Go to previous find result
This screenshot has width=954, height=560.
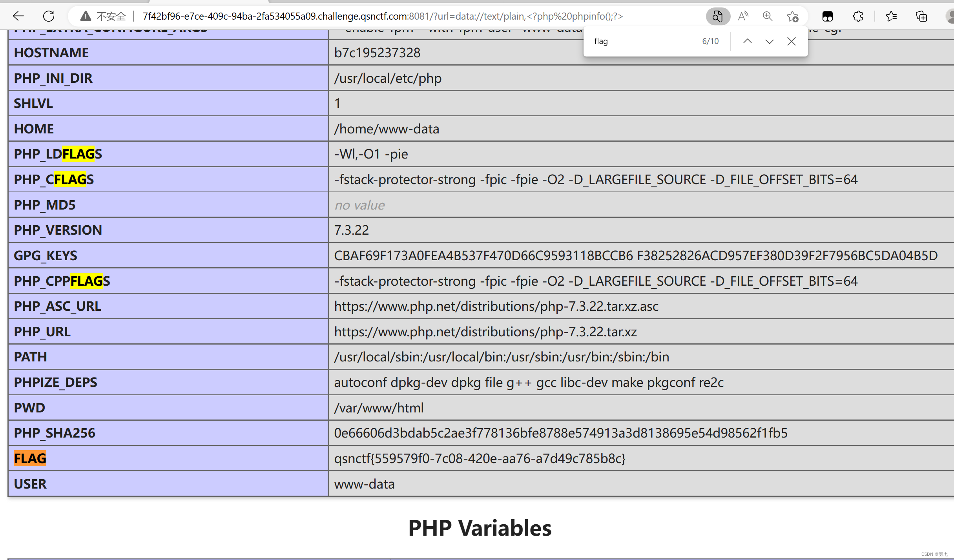(x=747, y=41)
